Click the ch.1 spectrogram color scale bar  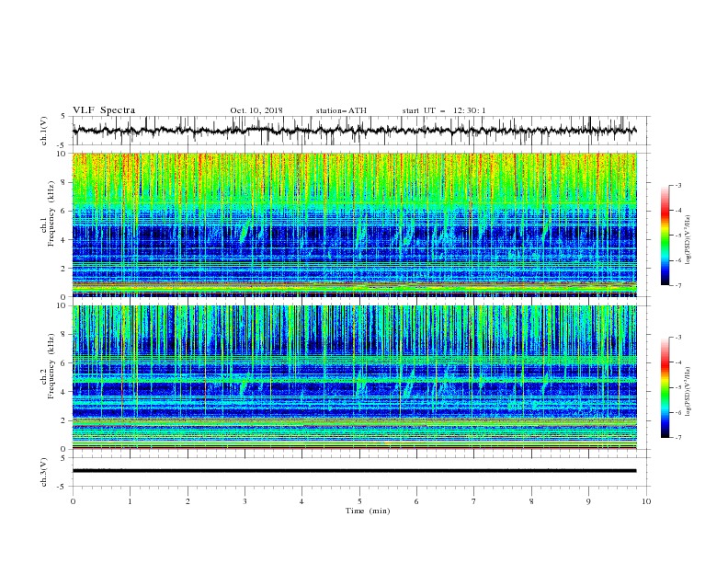click(x=665, y=236)
